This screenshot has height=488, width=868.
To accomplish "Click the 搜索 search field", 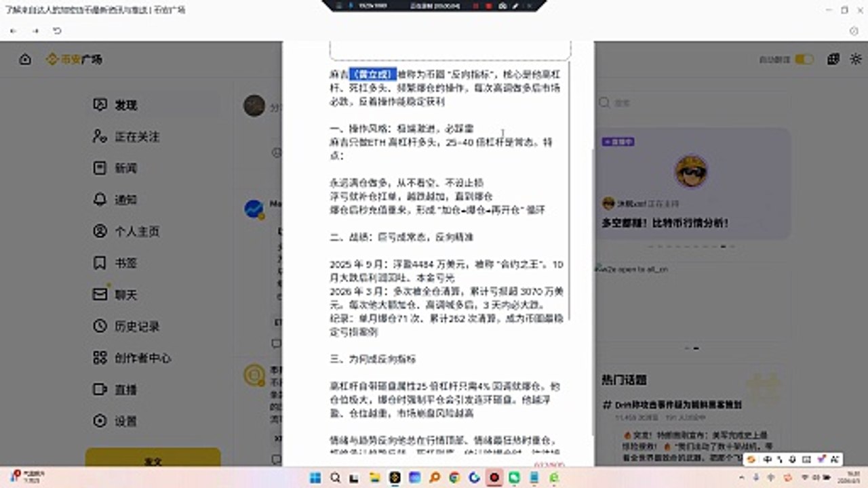I will point(692,103).
